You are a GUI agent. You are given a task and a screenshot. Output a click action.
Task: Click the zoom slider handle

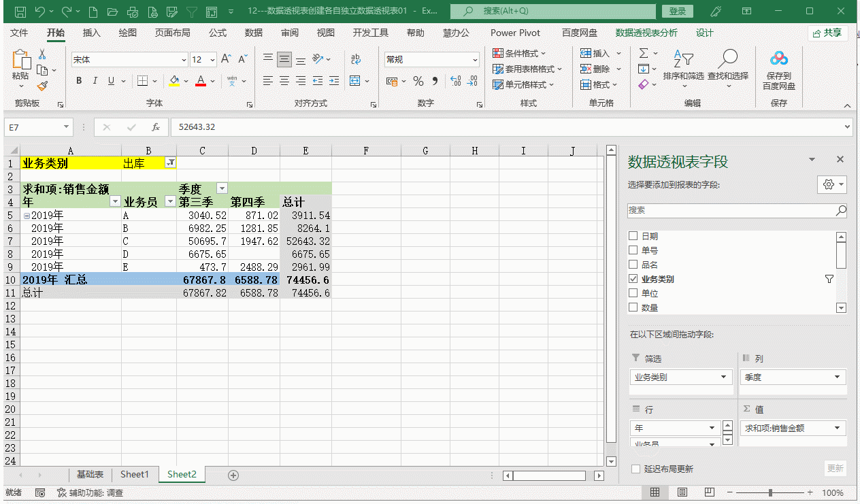(x=770, y=492)
